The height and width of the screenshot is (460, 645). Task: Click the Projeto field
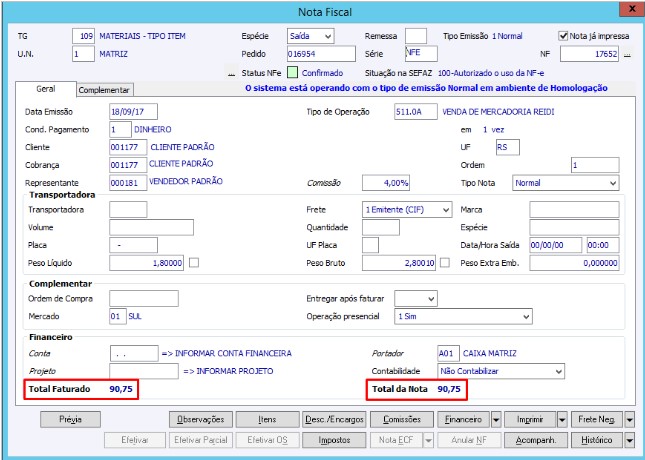144,371
